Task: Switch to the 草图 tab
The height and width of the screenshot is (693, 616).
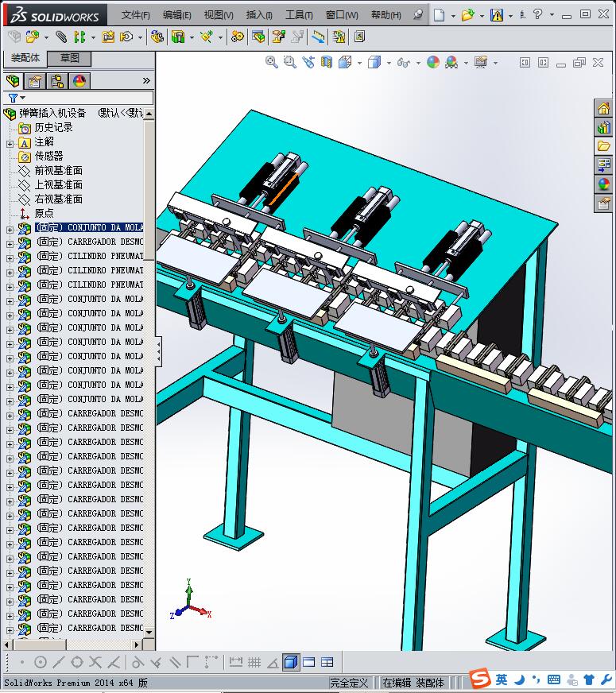Action: point(69,58)
